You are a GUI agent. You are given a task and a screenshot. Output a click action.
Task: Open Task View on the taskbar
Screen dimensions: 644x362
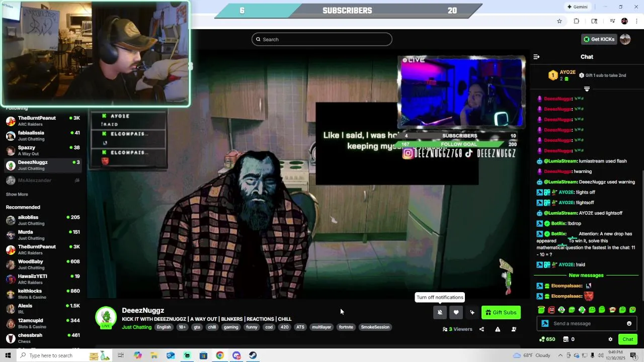tap(121, 355)
